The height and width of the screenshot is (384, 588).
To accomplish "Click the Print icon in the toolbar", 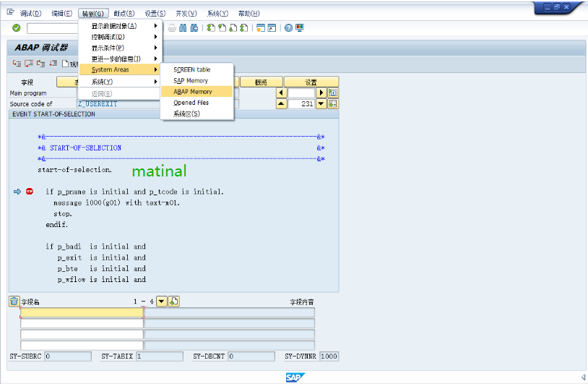I will (172, 27).
